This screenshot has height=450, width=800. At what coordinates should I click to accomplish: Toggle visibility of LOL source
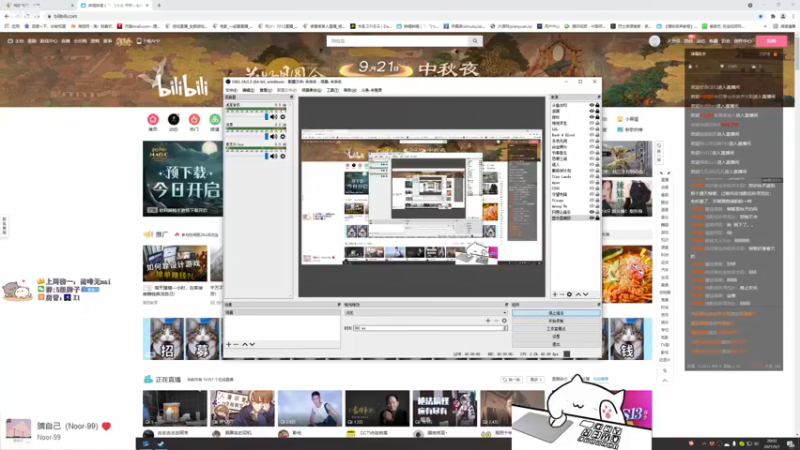click(x=592, y=129)
